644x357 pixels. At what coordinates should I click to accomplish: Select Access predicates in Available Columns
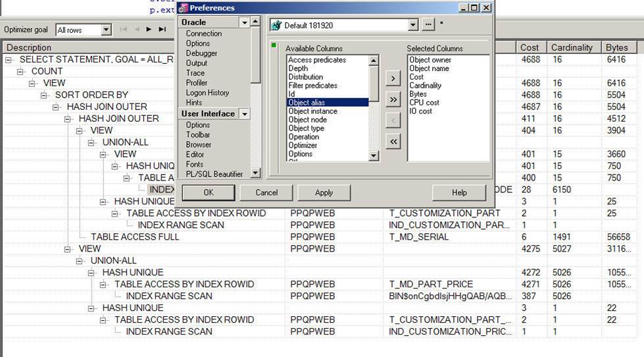pyautogui.click(x=317, y=60)
